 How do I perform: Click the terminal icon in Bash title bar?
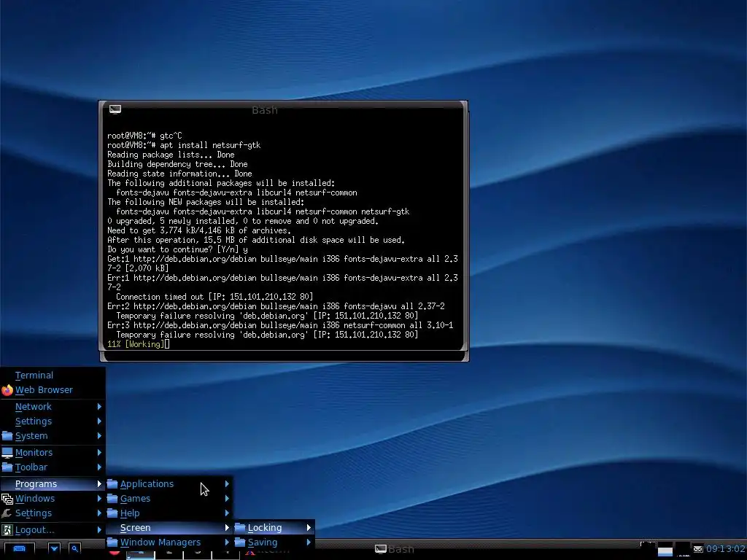(x=115, y=109)
